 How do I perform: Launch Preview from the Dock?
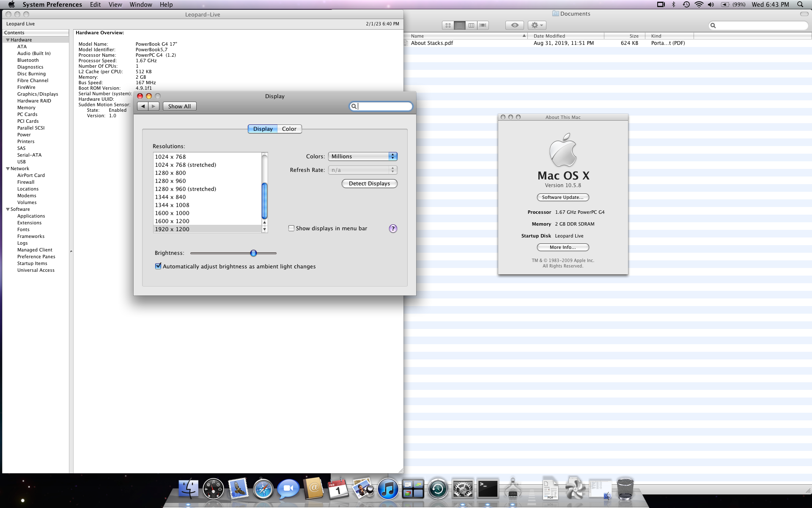tap(363, 489)
